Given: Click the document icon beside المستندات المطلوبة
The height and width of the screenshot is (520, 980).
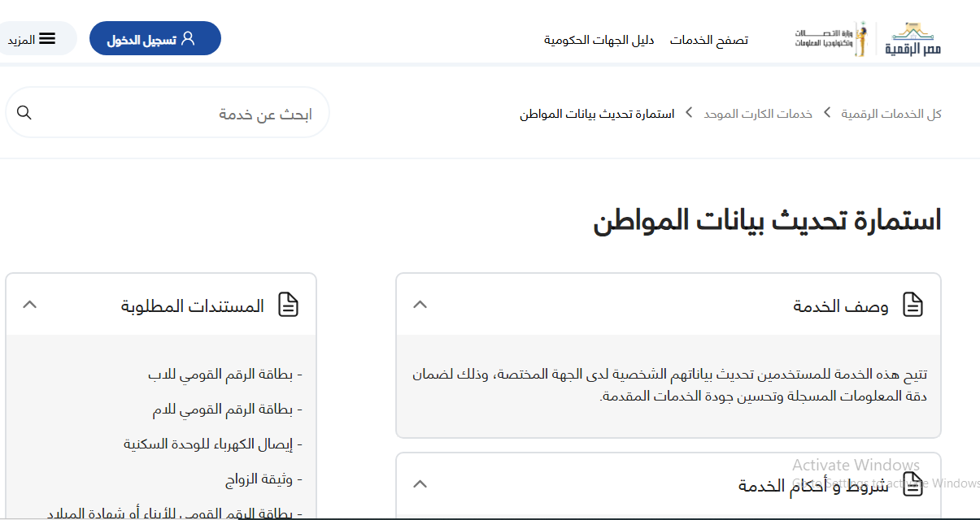Looking at the screenshot, I should pos(288,305).
